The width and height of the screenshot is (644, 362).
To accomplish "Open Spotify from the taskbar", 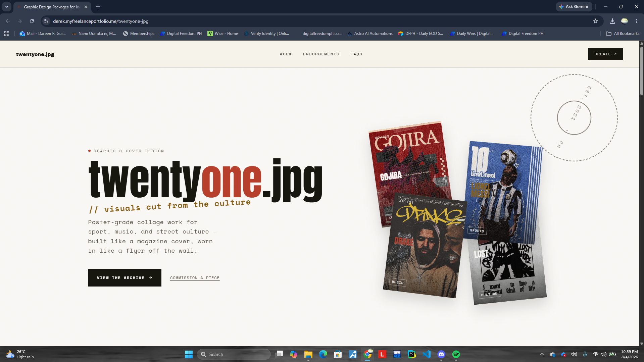I will pos(456,354).
